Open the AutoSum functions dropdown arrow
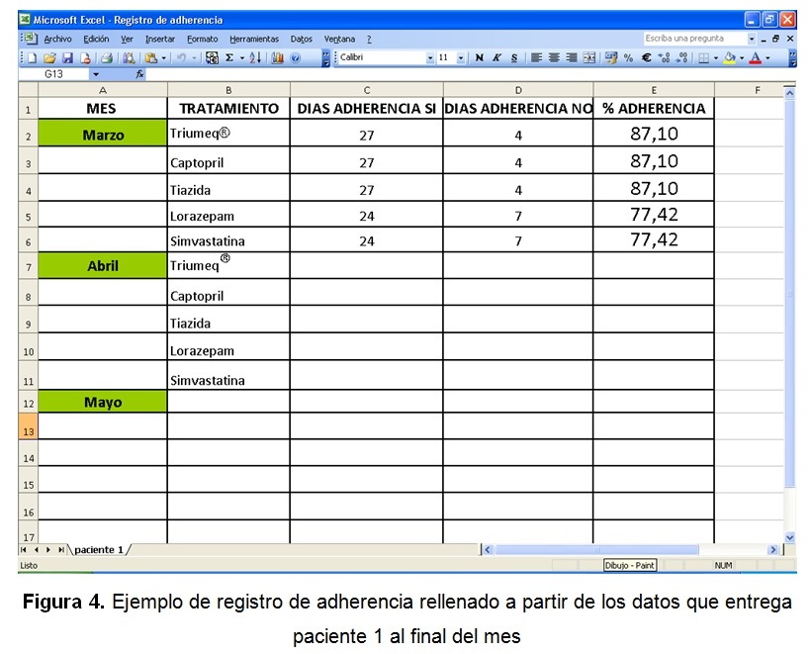 point(242,58)
